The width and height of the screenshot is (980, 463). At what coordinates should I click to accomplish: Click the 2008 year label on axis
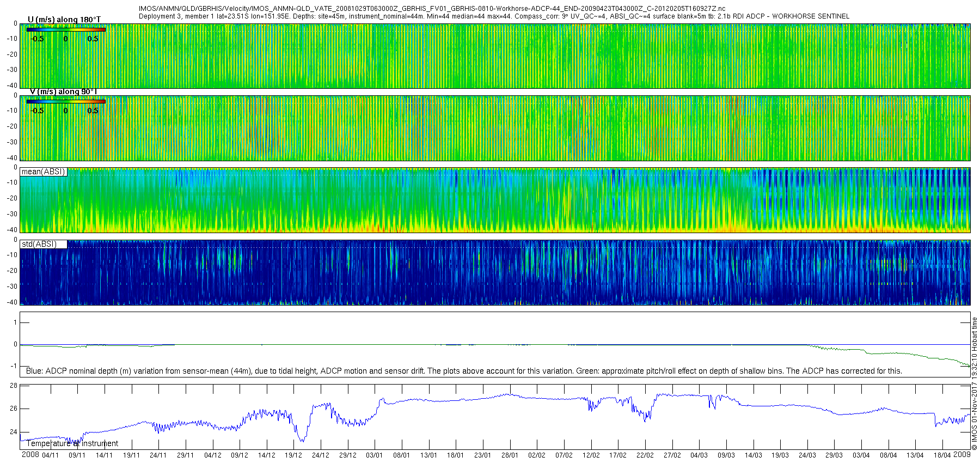[30, 455]
